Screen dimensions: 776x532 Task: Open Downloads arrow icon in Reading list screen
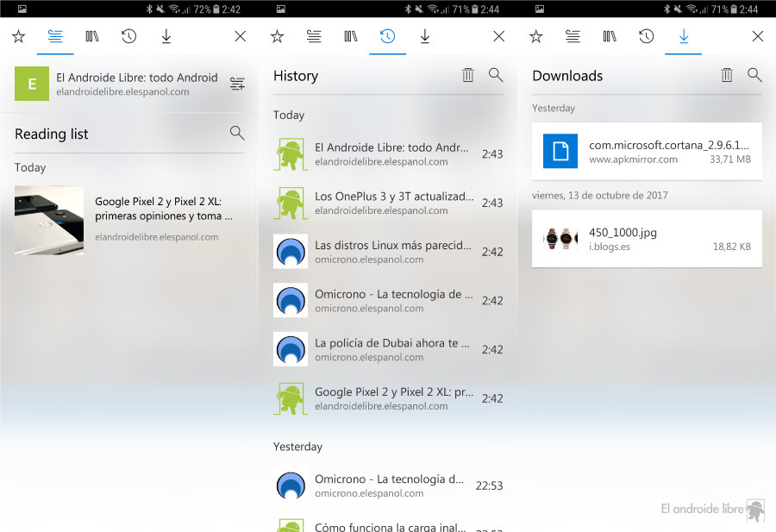[166, 36]
